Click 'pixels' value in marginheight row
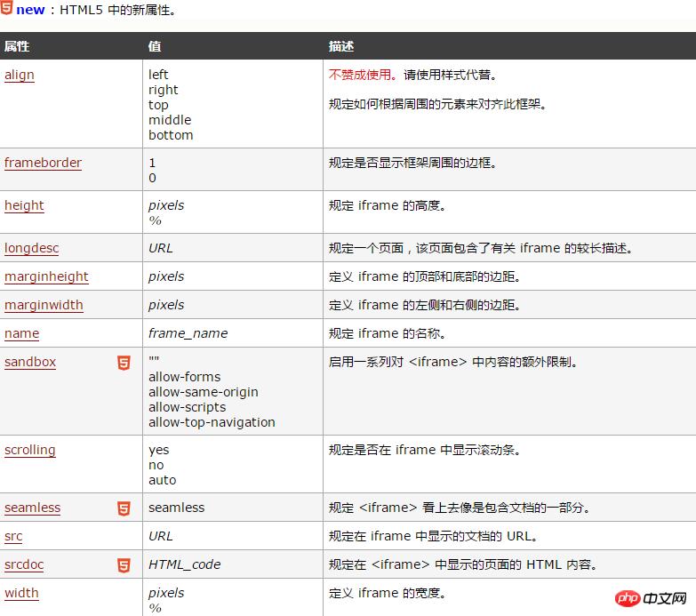 click(x=166, y=276)
